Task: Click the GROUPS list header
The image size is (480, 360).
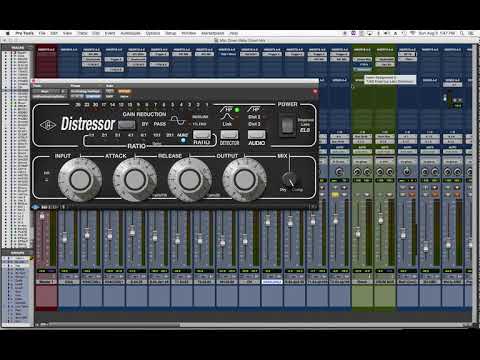Action: point(18,253)
